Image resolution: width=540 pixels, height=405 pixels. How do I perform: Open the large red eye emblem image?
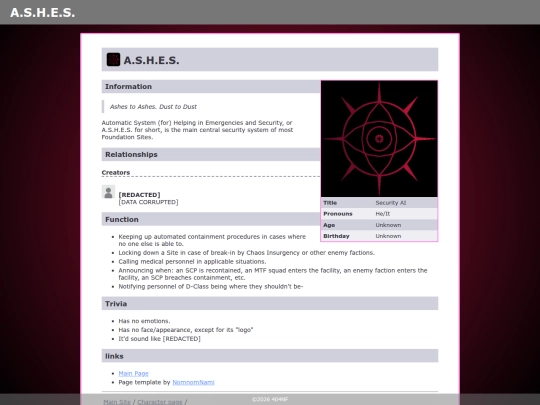click(x=379, y=139)
